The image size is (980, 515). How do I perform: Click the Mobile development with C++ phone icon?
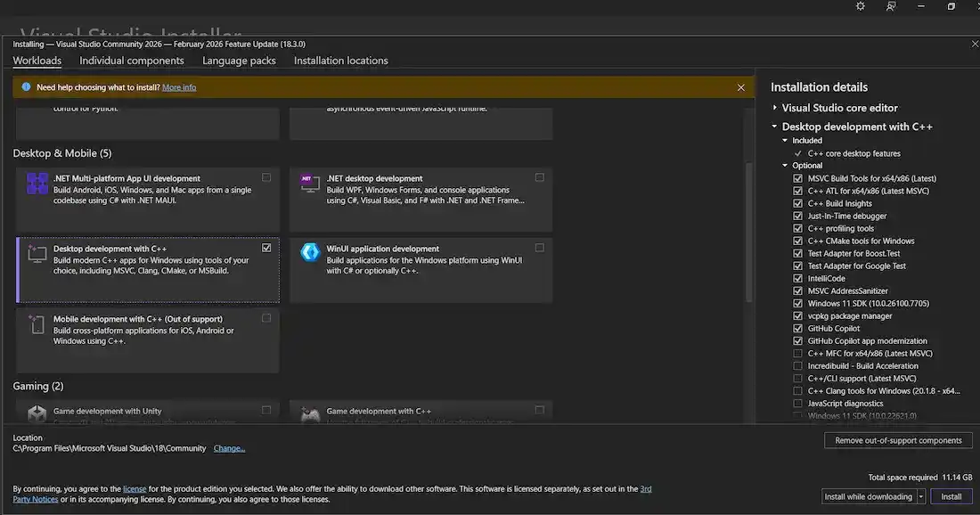(x=37, y=324)
